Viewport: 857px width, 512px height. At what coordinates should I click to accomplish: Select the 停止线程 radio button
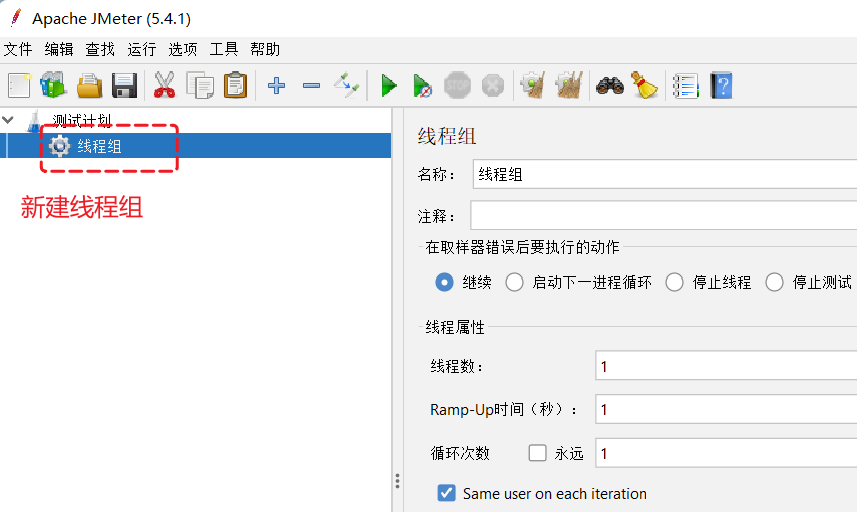click(x=674, y=283)
